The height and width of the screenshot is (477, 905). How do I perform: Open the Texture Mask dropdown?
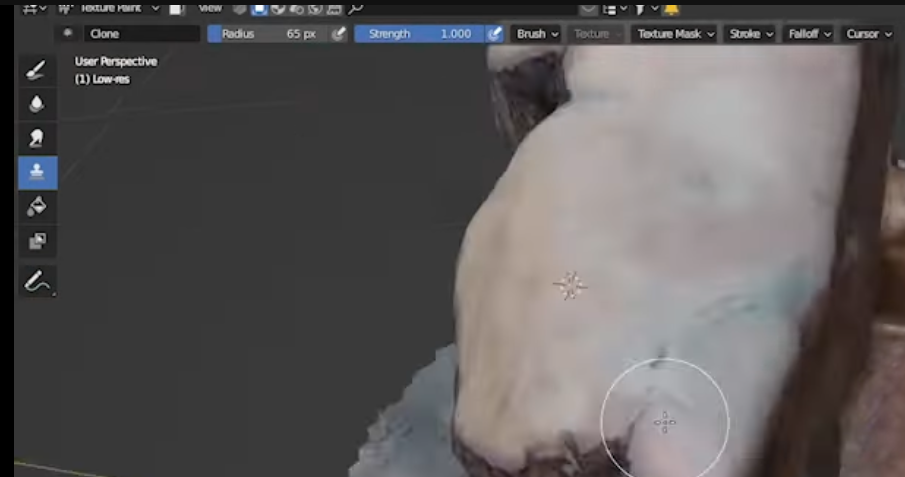tap(675, 34)
